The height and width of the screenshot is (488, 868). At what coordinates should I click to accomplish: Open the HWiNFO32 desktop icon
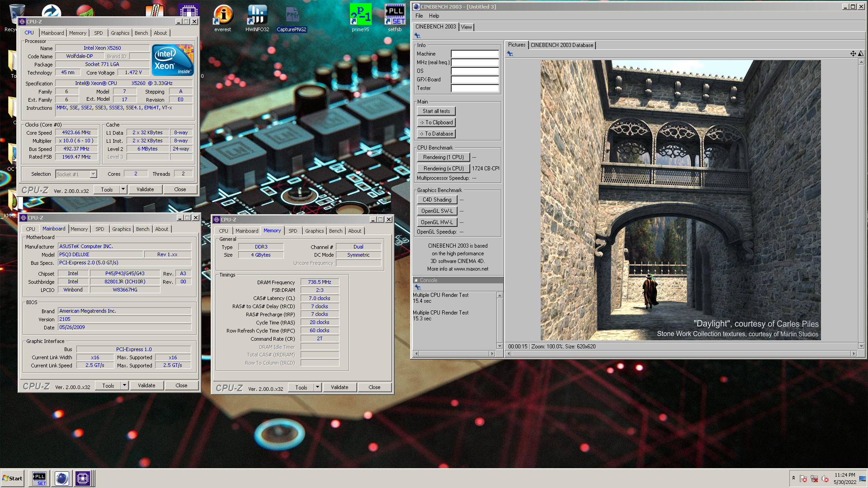(x=257, y=18)
